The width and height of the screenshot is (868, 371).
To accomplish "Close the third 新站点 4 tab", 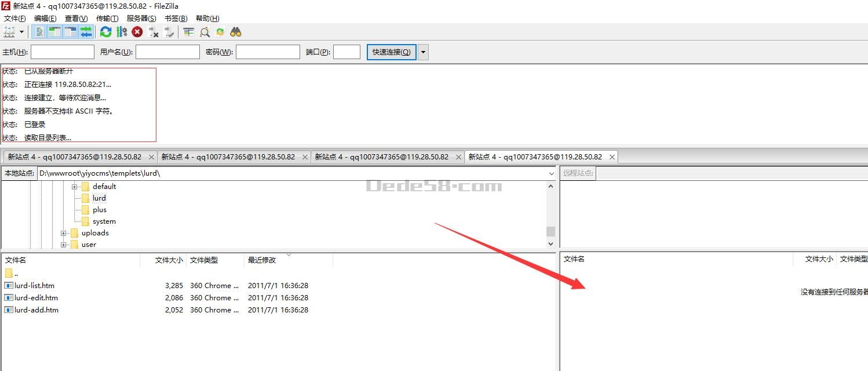I will click(x=459, y=157).
